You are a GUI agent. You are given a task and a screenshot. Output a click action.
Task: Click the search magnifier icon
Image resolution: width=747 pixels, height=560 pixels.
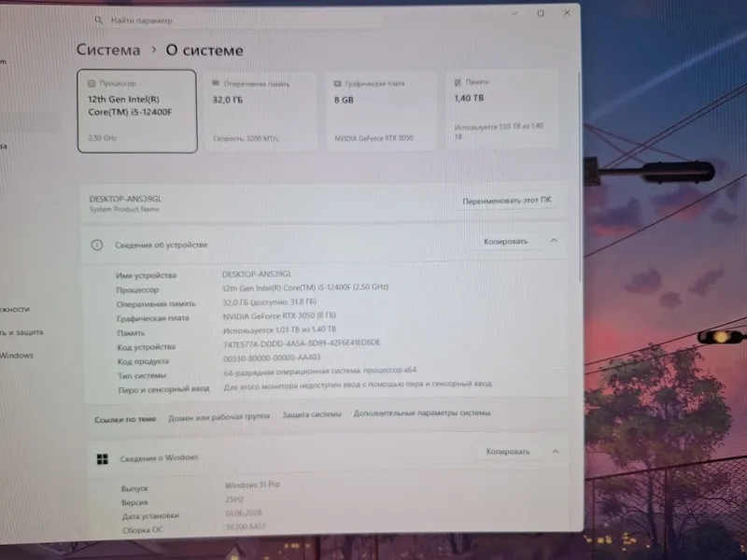[x=98, y=20]
